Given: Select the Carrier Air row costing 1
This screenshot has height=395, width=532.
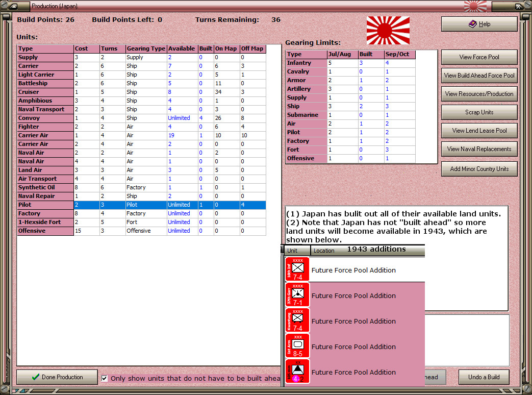Looking at the screenshot, I should (x=141, y=135).
